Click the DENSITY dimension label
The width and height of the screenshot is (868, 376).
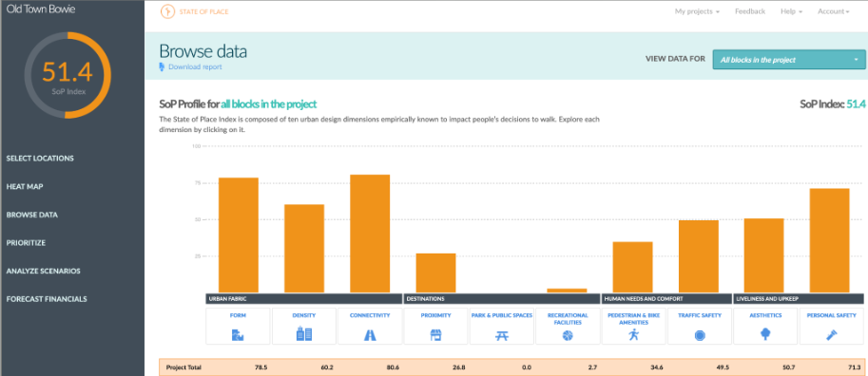pos(304,315)
